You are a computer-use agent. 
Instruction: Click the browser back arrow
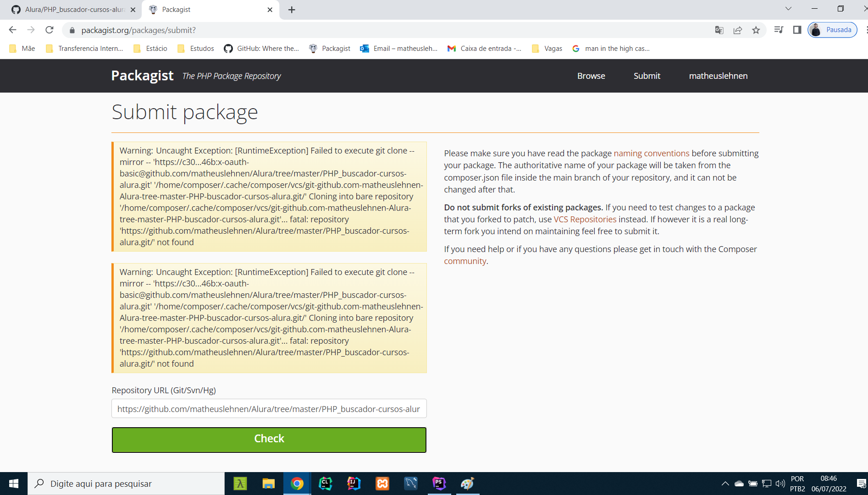coord(12,30)
